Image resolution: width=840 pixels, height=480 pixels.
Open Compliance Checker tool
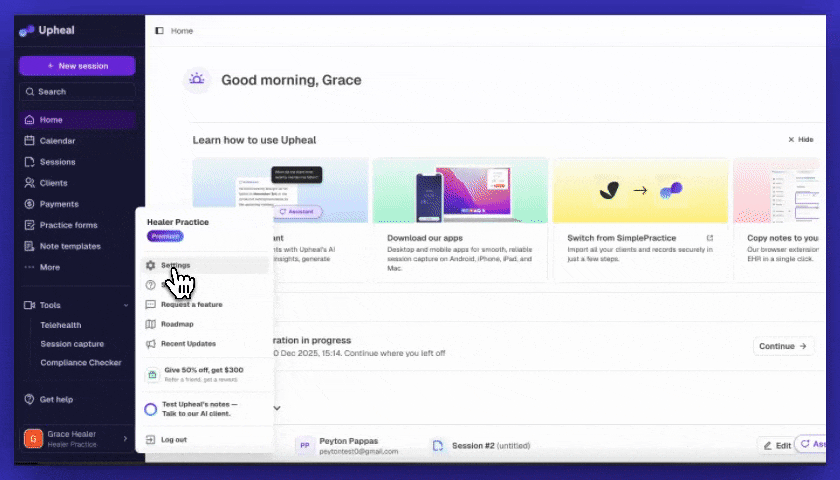(x=81, y=363)
